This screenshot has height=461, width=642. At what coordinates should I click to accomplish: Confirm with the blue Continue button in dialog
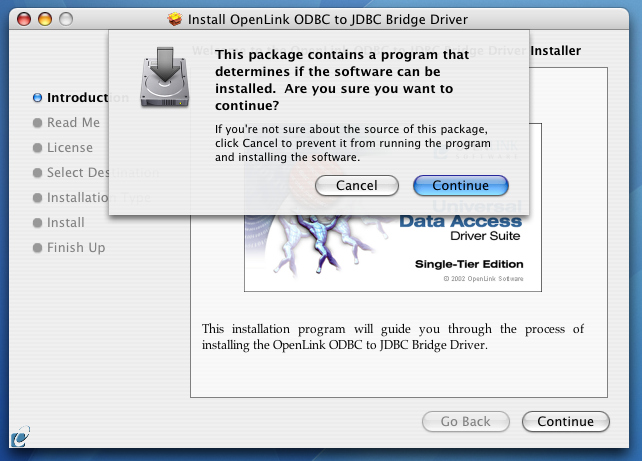tap(461, 185)
